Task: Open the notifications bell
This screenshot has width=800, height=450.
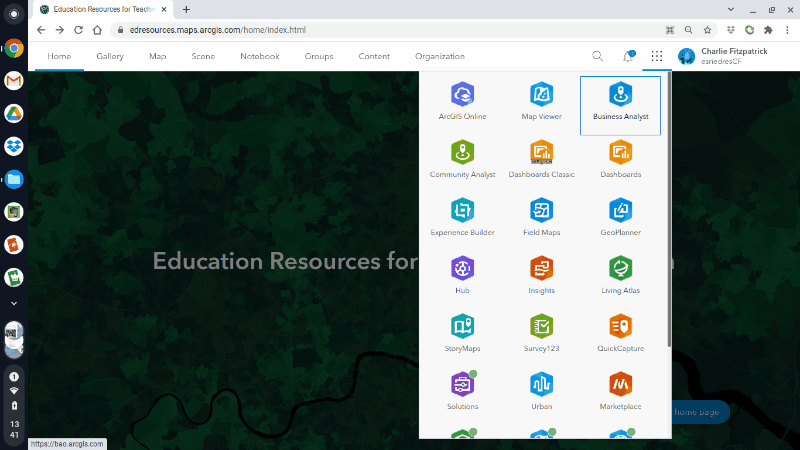Action: coord(628,56)
